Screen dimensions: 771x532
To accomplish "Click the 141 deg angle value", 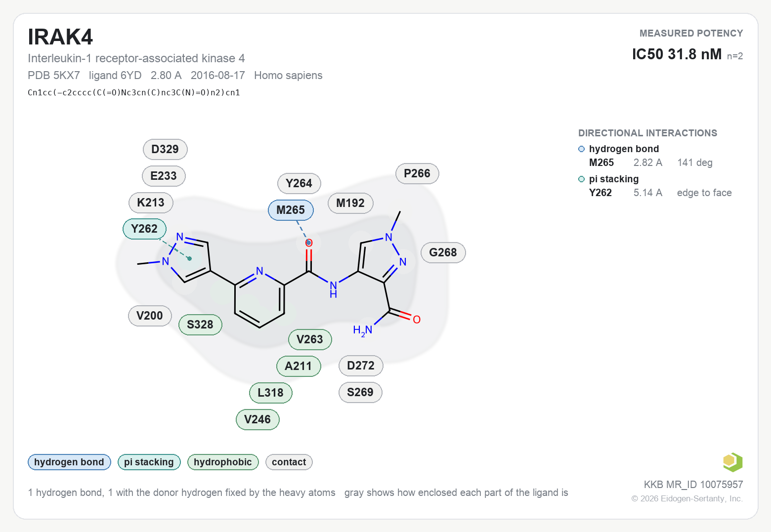I will 695,163.
